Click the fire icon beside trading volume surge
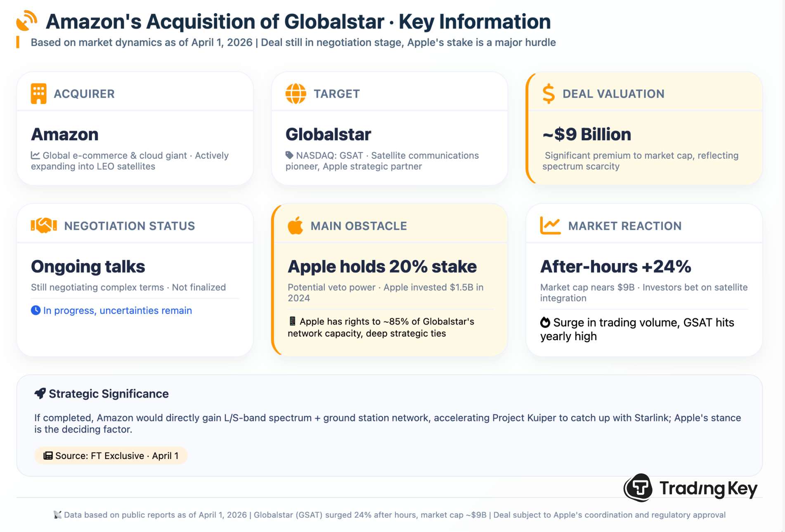This screenshot has height=532, width=785. (x=545, y=322)
